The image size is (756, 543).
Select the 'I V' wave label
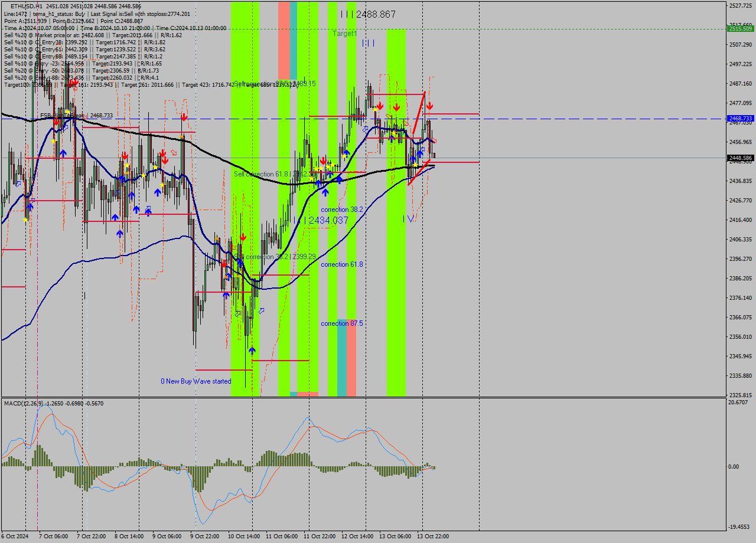(x=408, y=219)
